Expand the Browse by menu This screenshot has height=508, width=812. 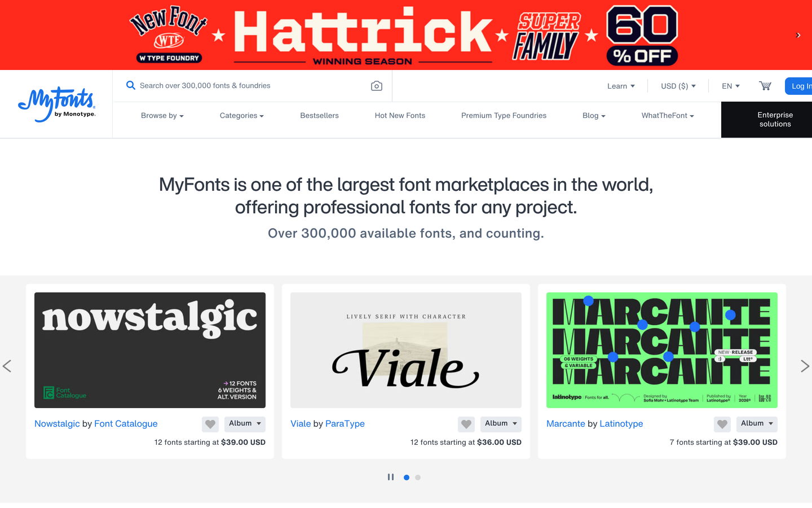[162, 116]
